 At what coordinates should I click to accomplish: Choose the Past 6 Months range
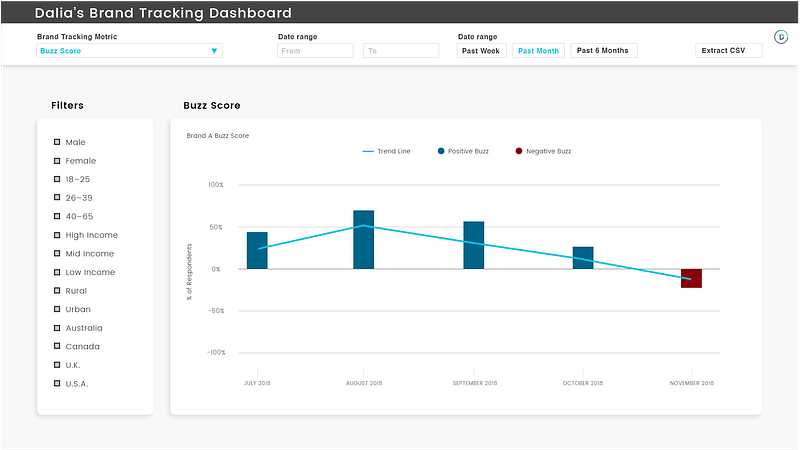pos(604,51)
